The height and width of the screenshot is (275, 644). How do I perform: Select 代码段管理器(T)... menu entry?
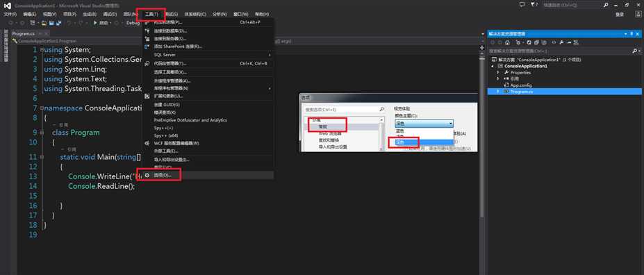click(208, 64)
